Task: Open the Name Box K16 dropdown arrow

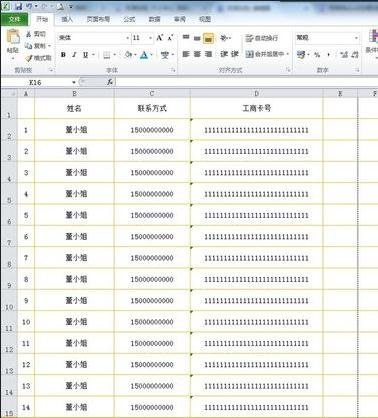Action: click(x=74, y=82)
